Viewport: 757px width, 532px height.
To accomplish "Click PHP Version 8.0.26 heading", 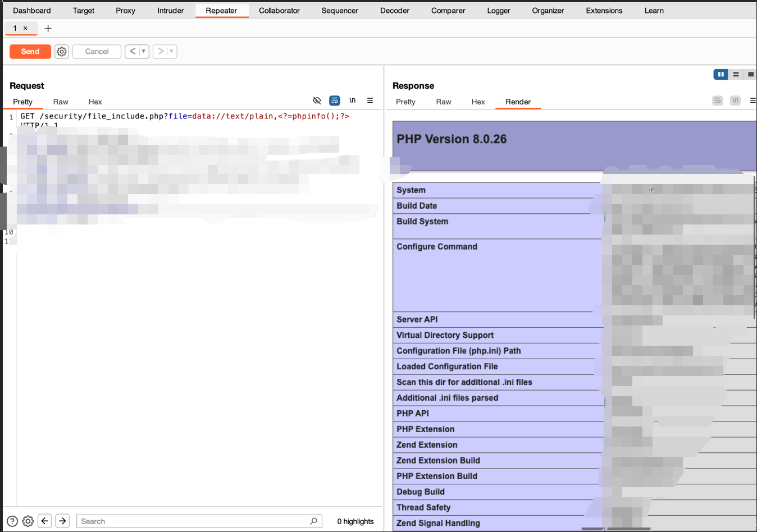I will tap(452, 139).
